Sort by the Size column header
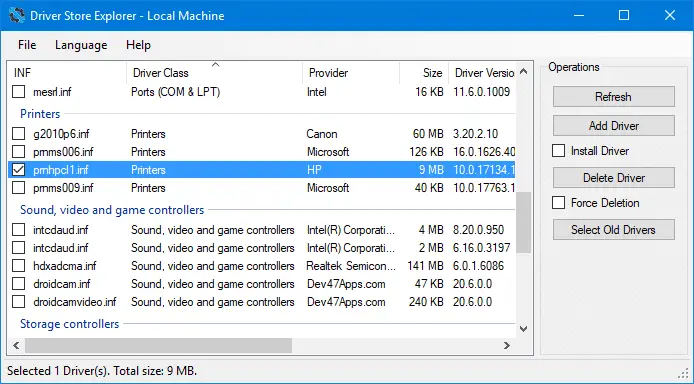 [424, 73]
